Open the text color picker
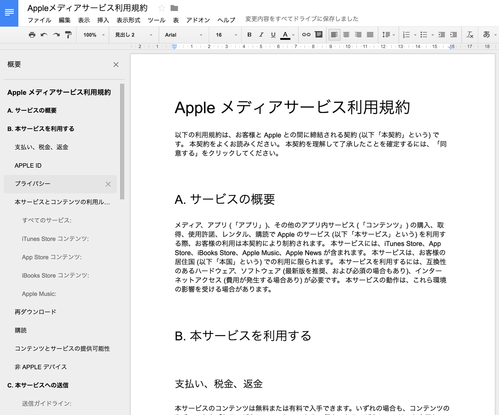The image size is (499, 415). pyautogui.click(x=287, y=35)
